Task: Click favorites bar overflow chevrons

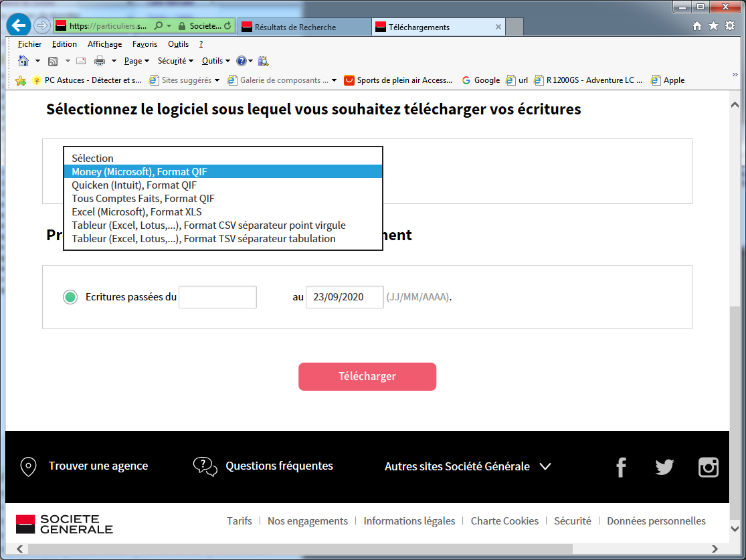Action: [x=735, y=75]
